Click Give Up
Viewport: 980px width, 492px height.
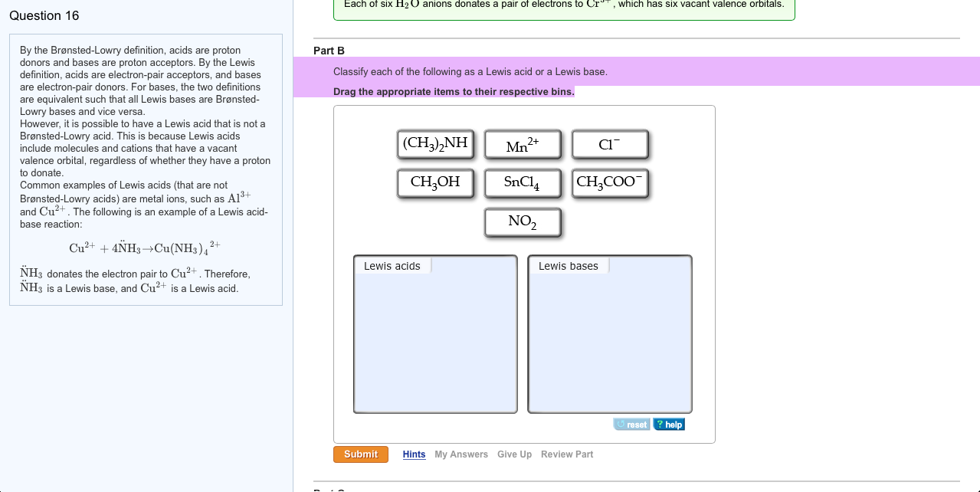tap(514, 454)
